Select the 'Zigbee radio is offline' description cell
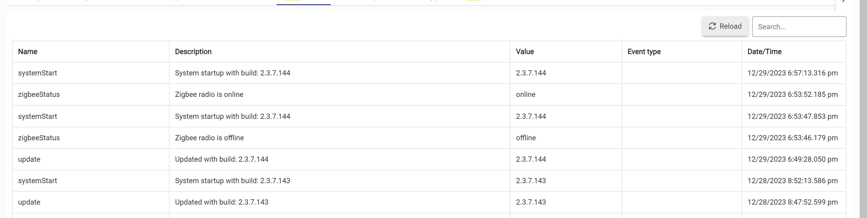 209,138
